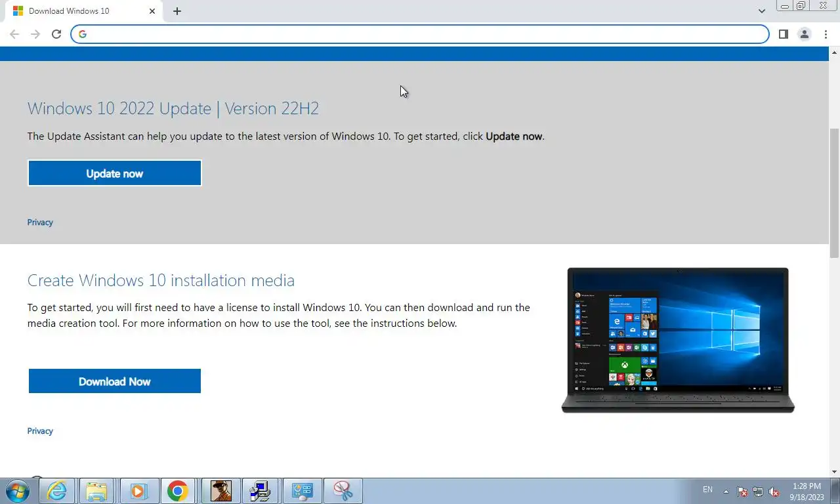Click the Chrome taskbar icon

click(x=177, y=491)
